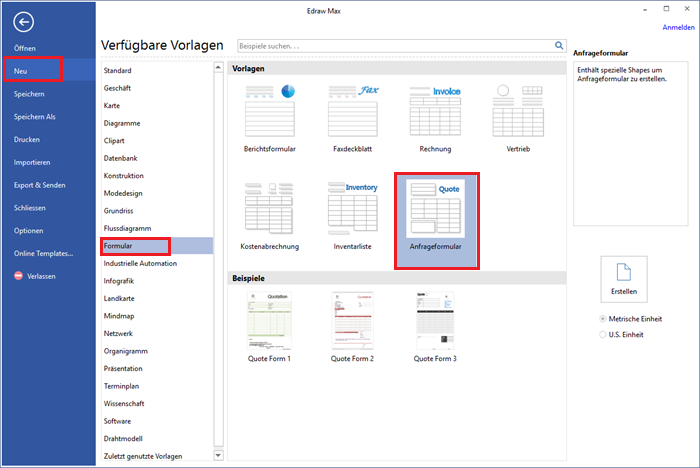Viewport: 700px width, 468px height.
Task: Click the back arrow icon
Action: tap(23, 21)
